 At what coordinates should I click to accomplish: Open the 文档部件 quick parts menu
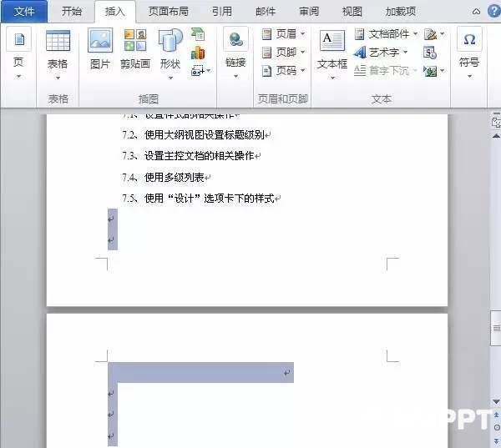tap(386, 34)
